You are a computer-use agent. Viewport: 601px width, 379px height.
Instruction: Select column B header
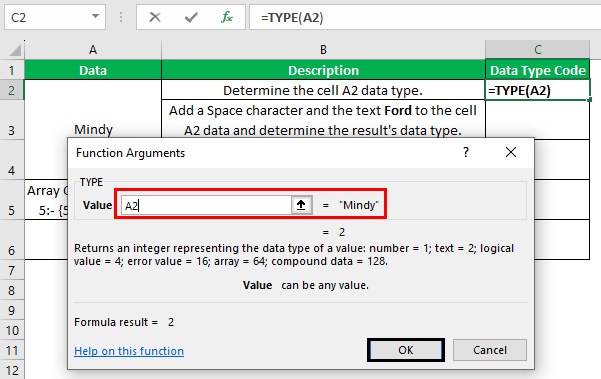point(323,50)
